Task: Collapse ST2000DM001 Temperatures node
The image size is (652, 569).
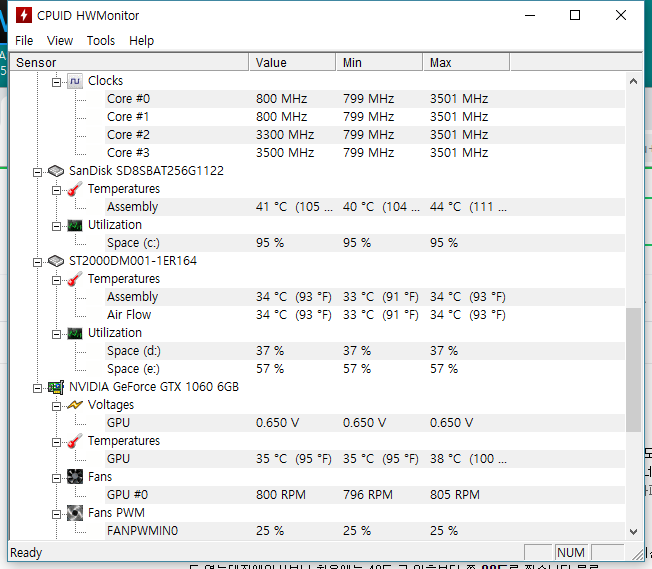Action: click(56, 280)
